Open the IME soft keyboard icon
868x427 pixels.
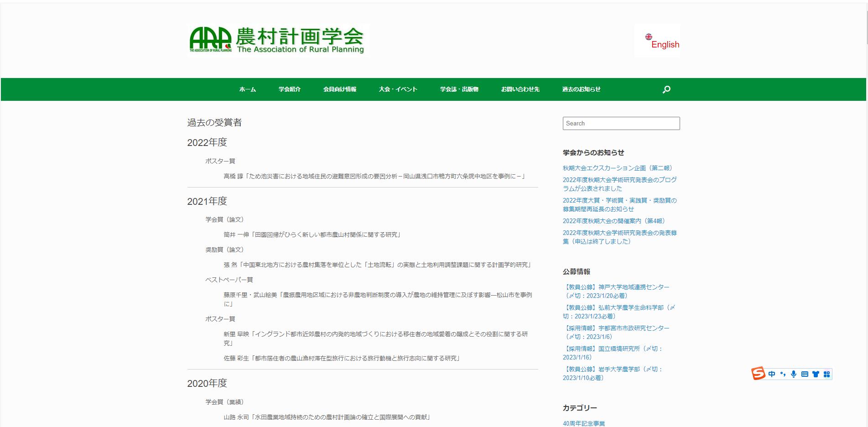(x=805, y=374)
